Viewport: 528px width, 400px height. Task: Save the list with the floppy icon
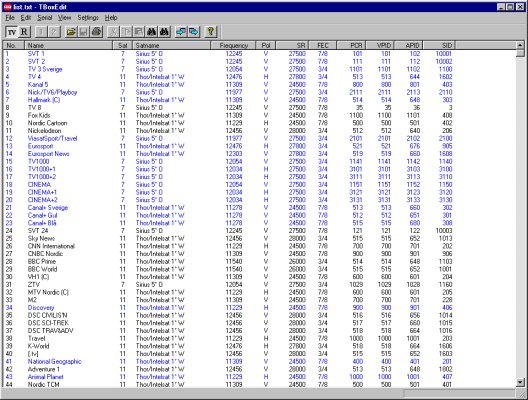tap(83, 32)
